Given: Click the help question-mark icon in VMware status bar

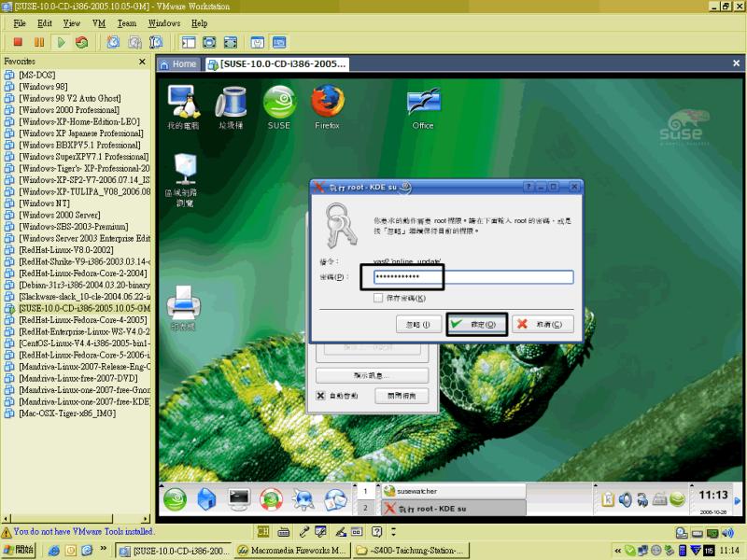Looking at the screenshot, I should point(376,531).
